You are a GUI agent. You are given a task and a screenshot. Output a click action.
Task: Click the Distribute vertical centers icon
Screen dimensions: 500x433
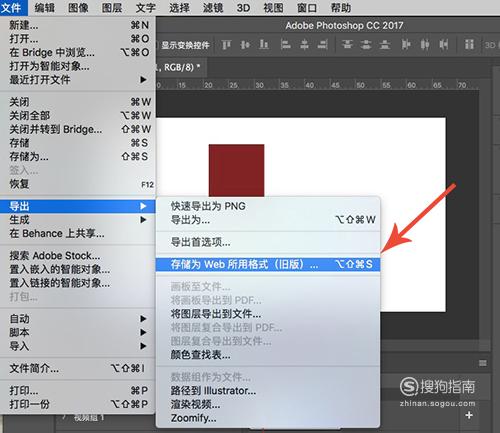(x=366, y=44)
